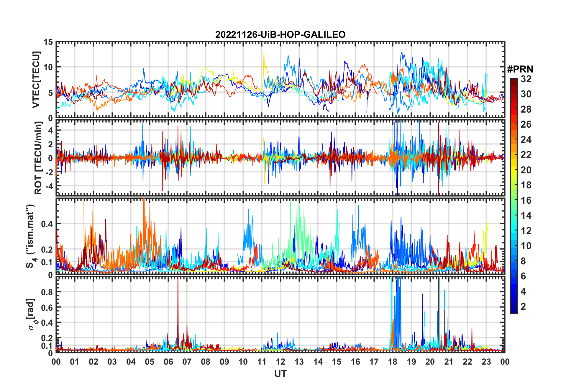
Task: Click colorbar tick label 32
Action: click(526, 79)
